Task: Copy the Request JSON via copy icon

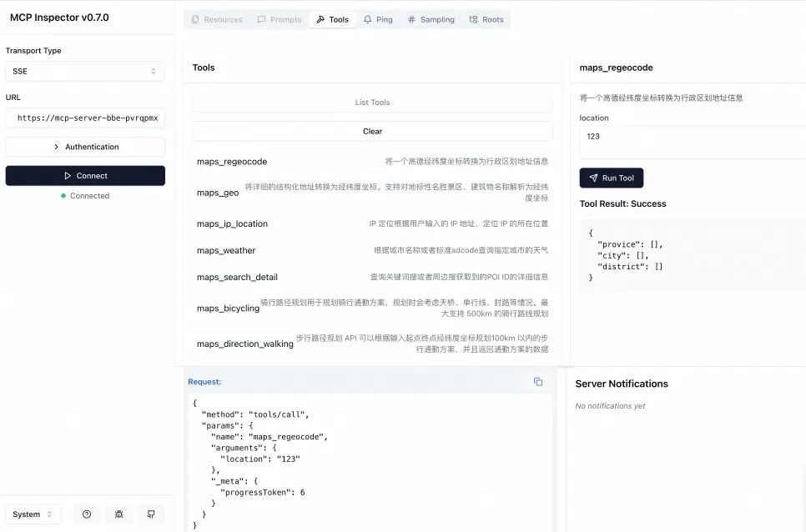Action: pos(537,381)
